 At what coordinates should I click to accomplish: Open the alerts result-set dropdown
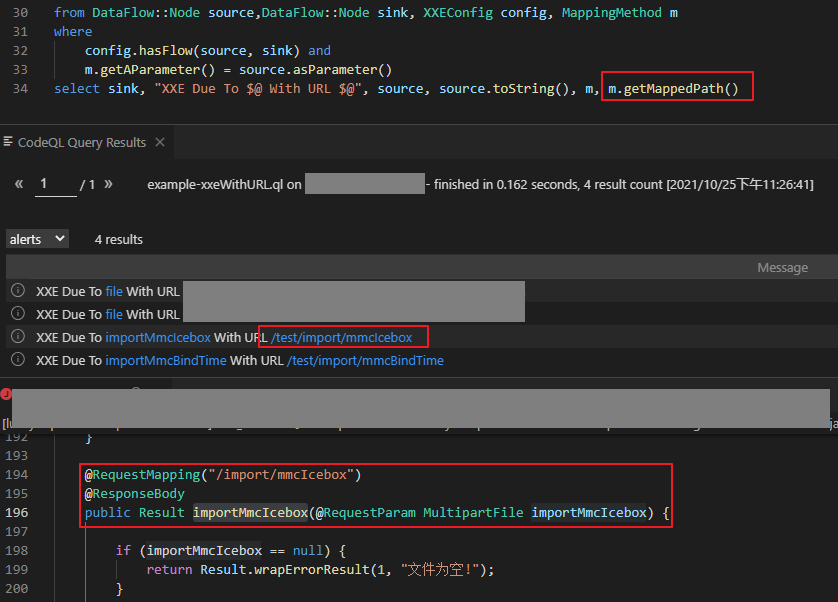pyautogui.click(x=37, y=239)
